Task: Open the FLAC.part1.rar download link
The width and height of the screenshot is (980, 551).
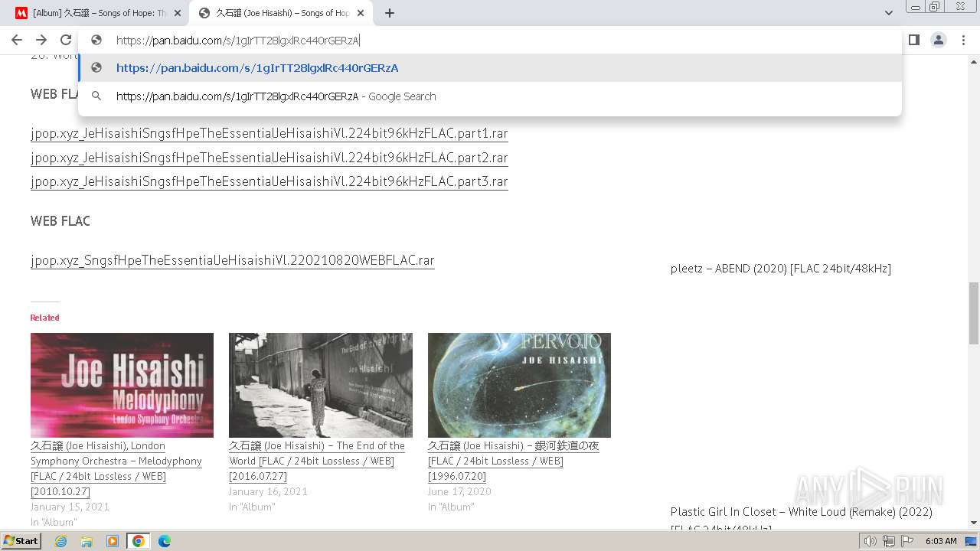Action: tap(269, 133)
